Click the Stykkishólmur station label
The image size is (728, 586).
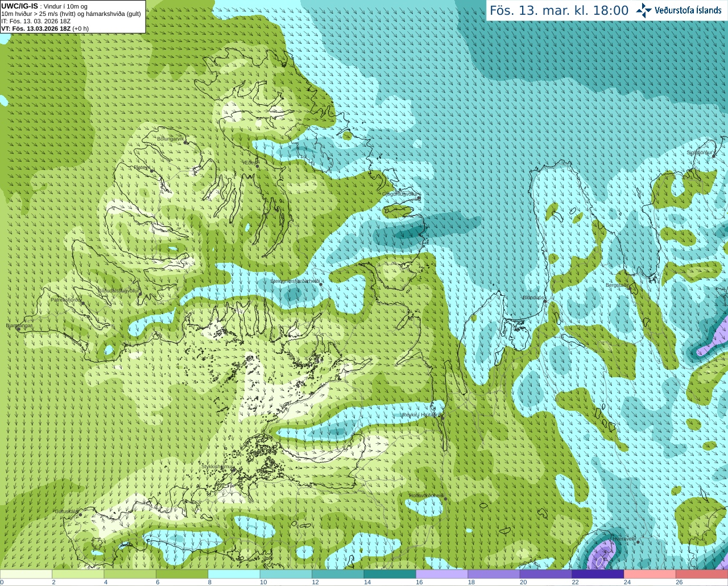click(217, 467)
